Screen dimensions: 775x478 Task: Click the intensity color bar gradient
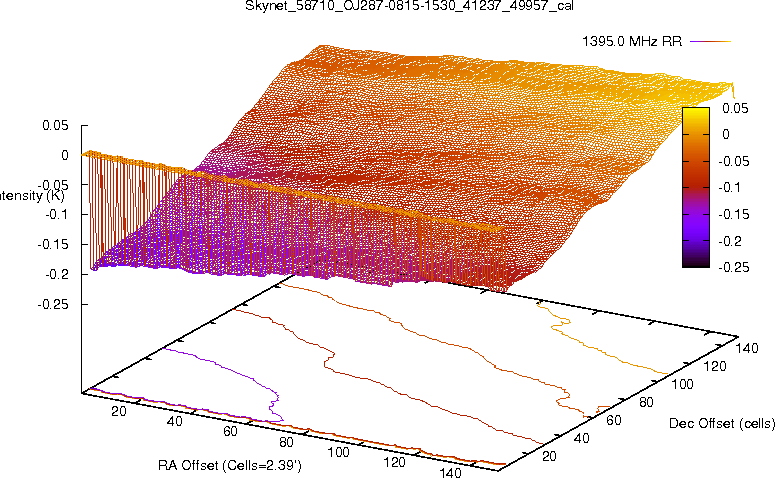pos(696,187)
